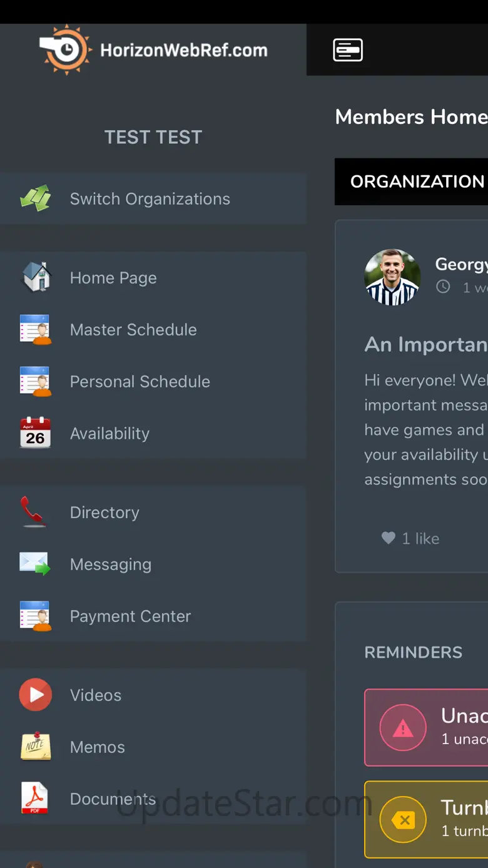The width and height of the screenshot is (488, 868).
Task: Click the red phone Directory icon
Action: [x=34, y=512]
